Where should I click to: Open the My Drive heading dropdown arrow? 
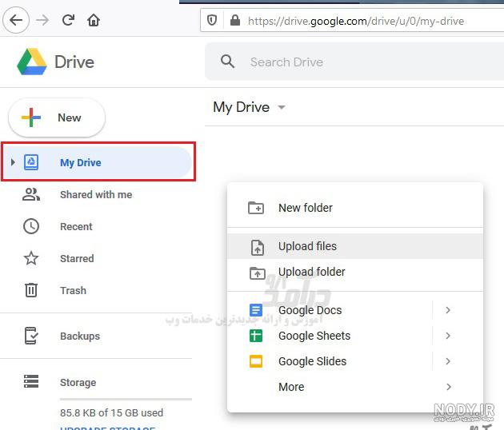(282, 107)
